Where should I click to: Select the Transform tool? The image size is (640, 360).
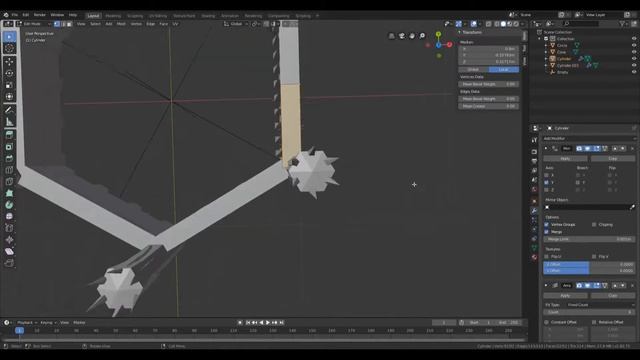tap(9, 97)
